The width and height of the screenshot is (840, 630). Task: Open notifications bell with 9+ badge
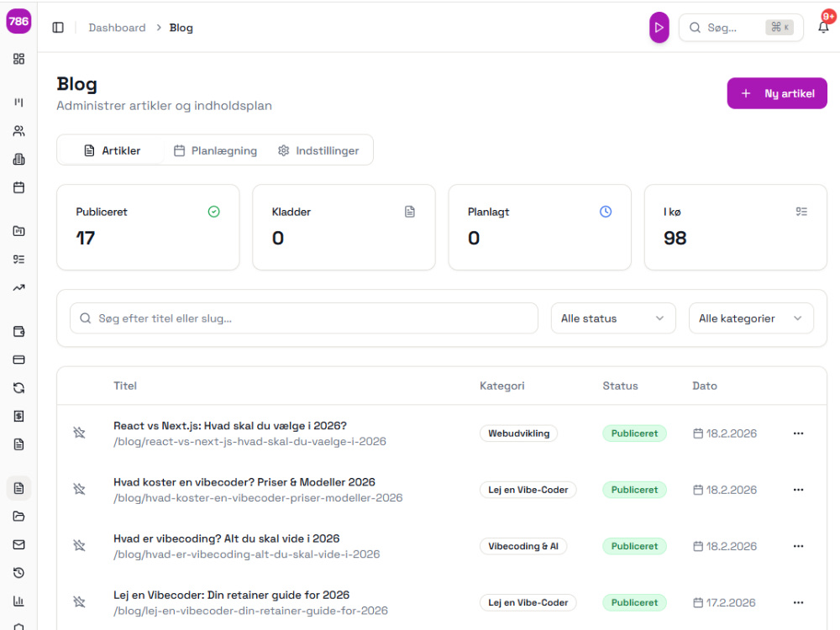pos(824,27)
